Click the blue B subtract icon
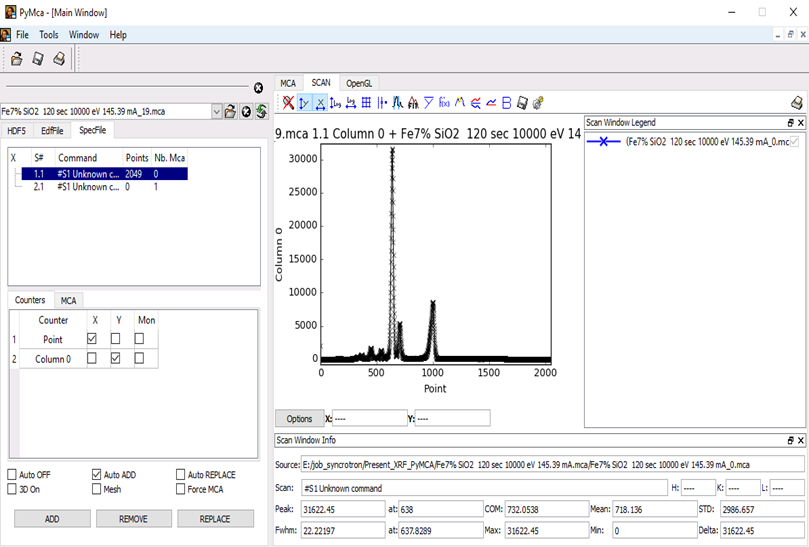This screenshot has width=809, height=547. tap(507, 103)
